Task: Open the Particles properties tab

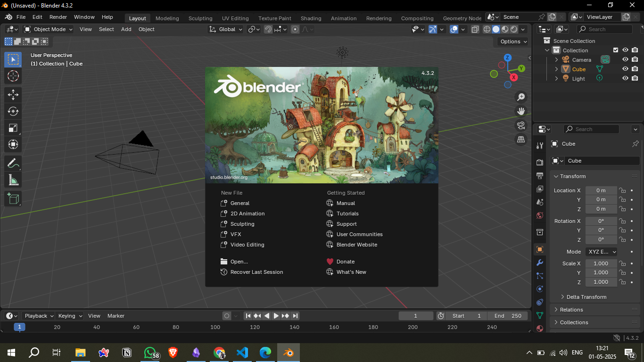Action: (540, 276)
